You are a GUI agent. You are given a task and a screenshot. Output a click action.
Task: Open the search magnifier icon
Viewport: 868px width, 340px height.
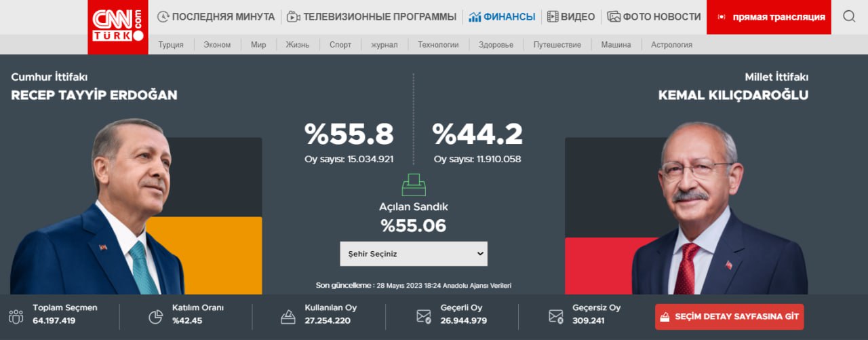pos(849,17)
